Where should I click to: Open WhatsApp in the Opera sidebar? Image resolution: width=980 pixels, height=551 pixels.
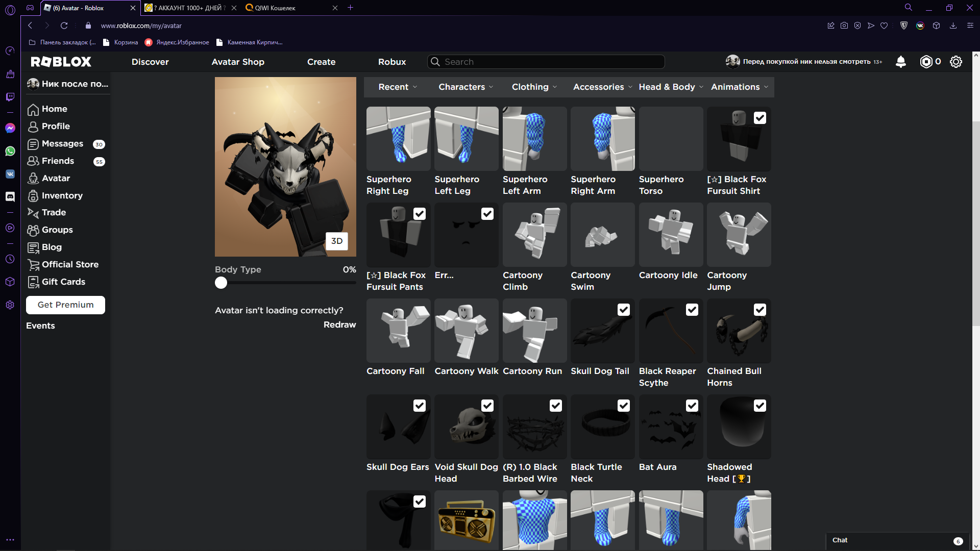(x=10, y=151)
